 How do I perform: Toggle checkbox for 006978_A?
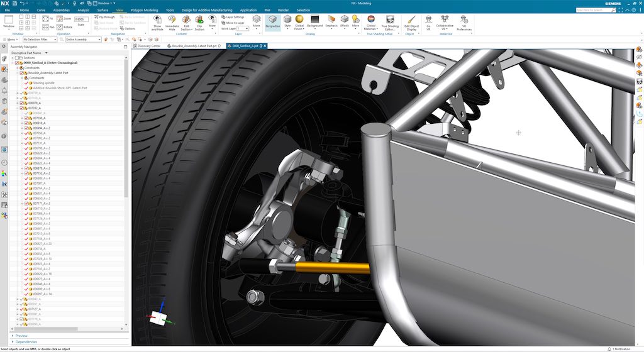tap(22, 103)
